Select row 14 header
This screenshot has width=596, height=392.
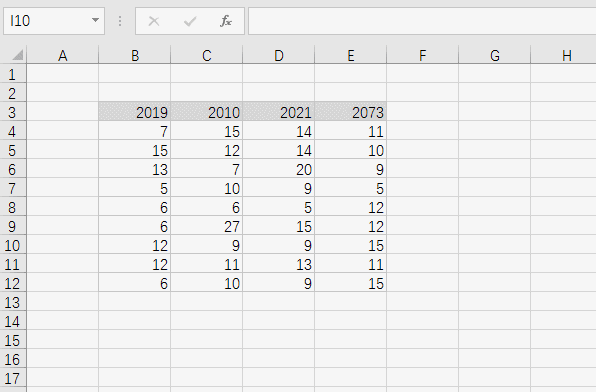point(13,321)
